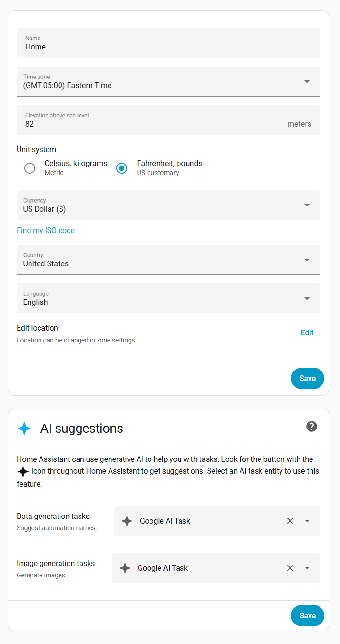Select Fahrenheit, pounds radio button
Image resolution: width=340 pixels, height=644 pixels.
coord(122,168)
